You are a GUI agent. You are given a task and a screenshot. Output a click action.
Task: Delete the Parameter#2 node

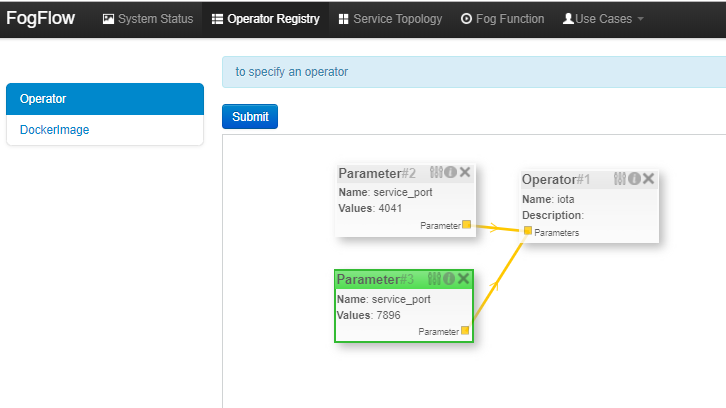tap(465, 173)
